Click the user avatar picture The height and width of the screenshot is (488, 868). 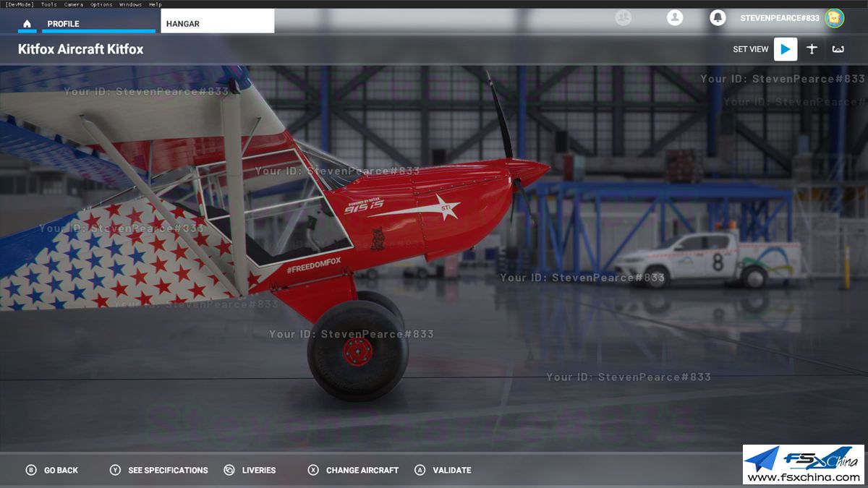point(834,18)
